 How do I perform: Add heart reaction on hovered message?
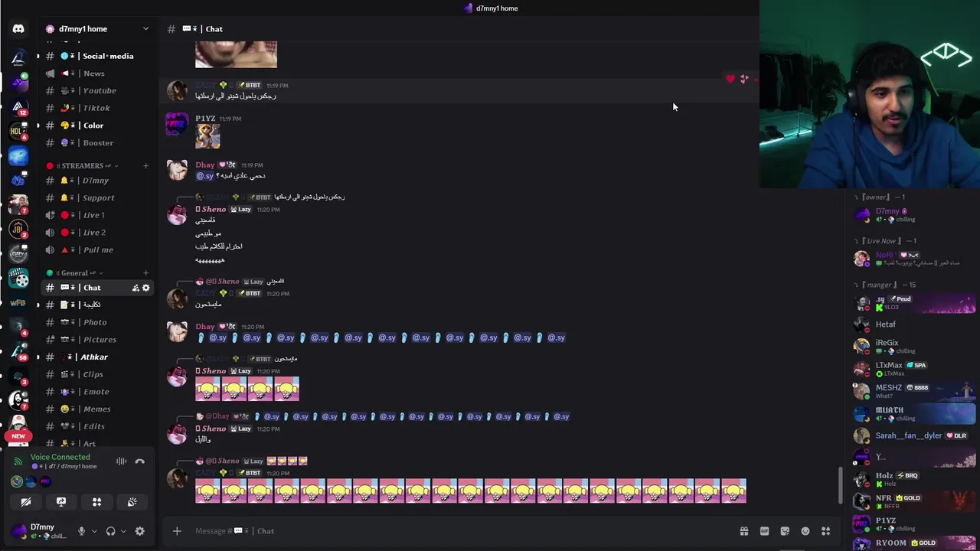730,79
